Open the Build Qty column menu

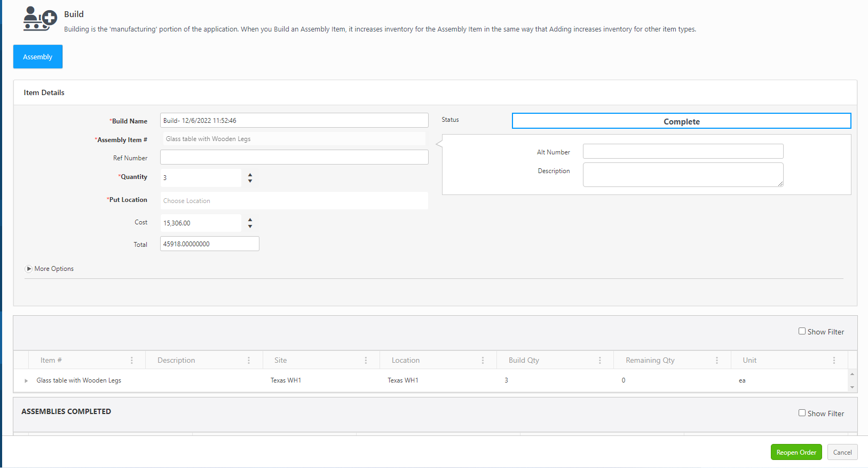[x=599, y=361]
